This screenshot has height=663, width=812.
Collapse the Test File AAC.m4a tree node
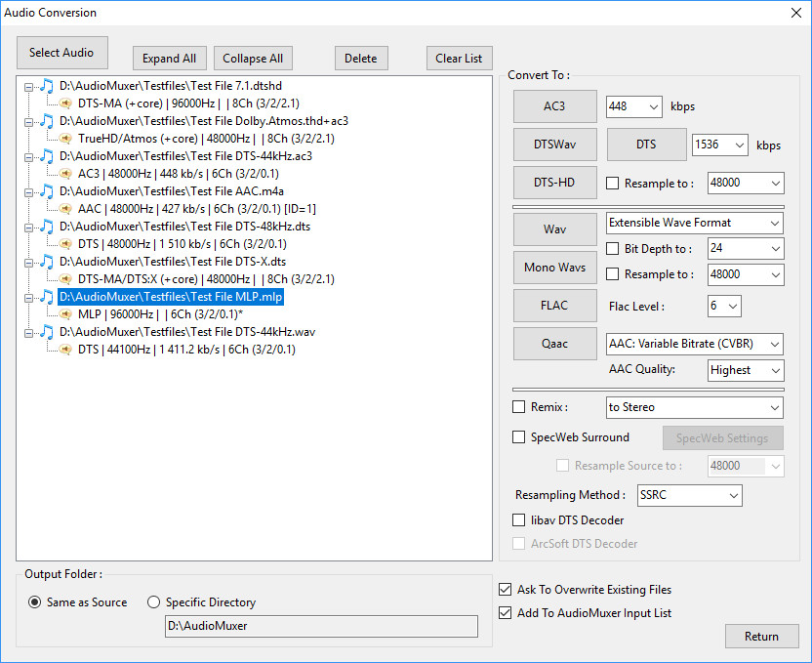[x=29, y=192]
